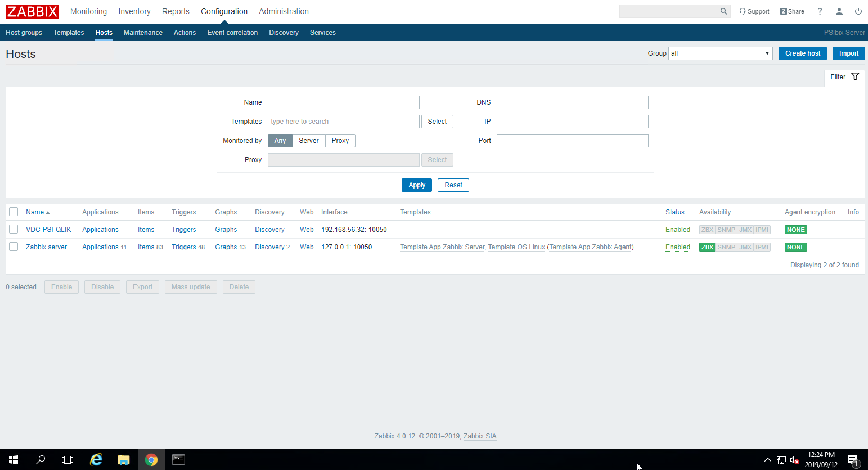Click ZBX availability badge for VDC-PSI-QLIK
Viewport: 868px width, 470px height.
point(707,230)
